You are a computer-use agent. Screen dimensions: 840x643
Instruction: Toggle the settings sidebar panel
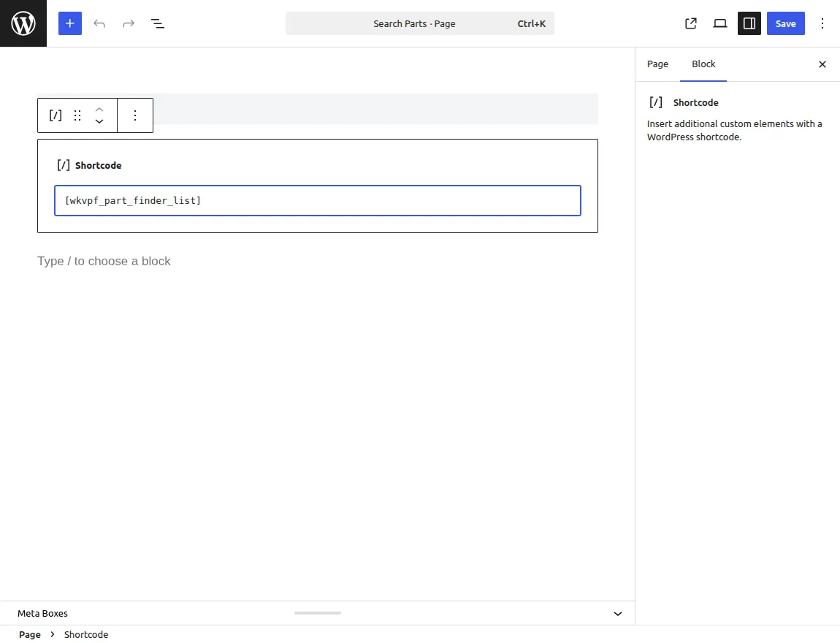[x=749, y=23]
